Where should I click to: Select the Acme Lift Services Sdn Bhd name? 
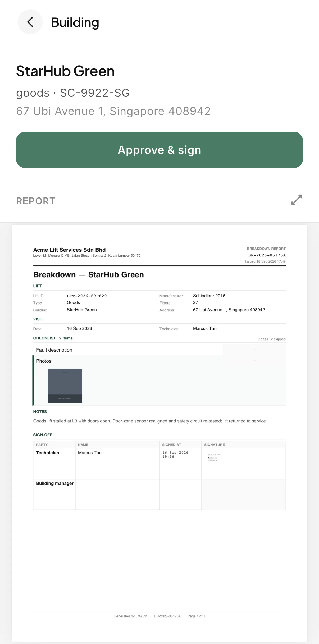[x=69, y=250]
